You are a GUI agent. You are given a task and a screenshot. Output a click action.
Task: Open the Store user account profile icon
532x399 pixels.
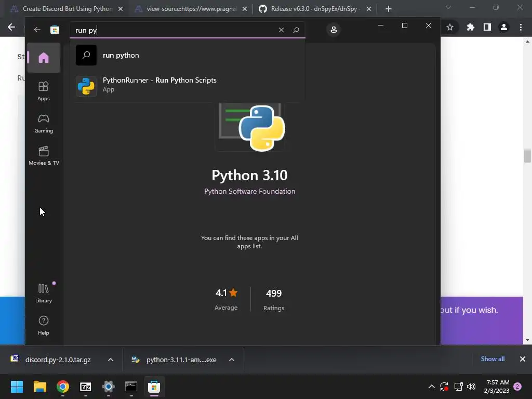[334, 30]
